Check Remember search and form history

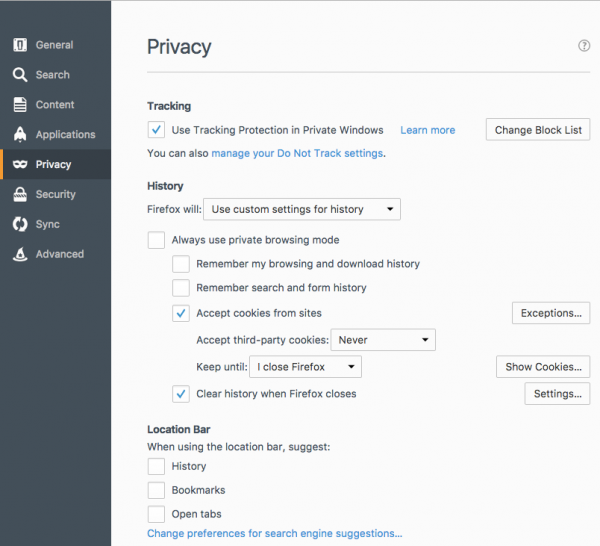181,288
